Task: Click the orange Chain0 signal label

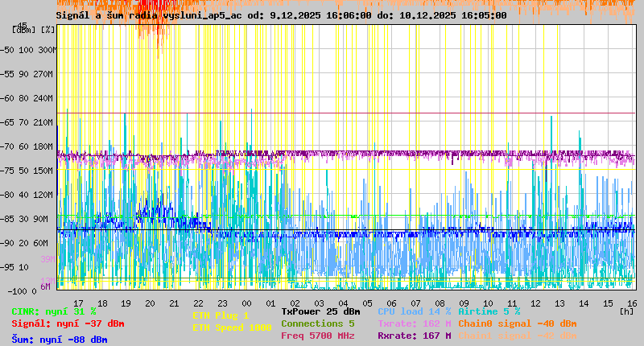Action: click(x=517, y=323)
